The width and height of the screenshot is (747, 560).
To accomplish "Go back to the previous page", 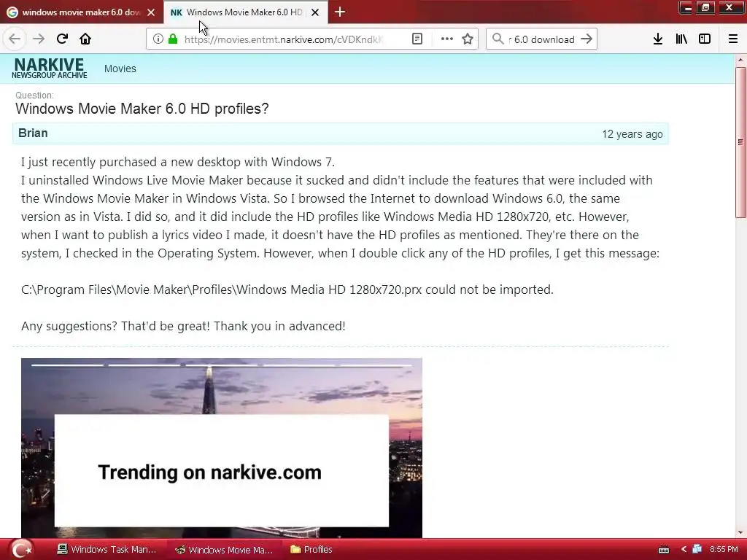I will (x=15, y=39).
